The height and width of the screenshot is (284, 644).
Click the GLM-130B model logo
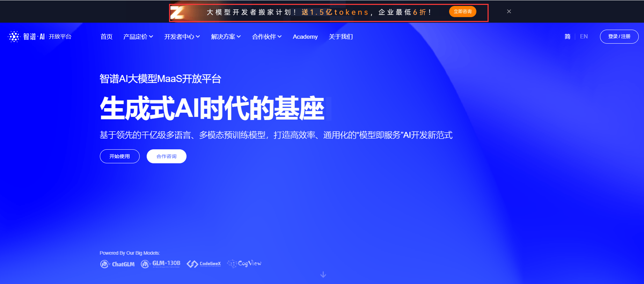click(161, 264)
